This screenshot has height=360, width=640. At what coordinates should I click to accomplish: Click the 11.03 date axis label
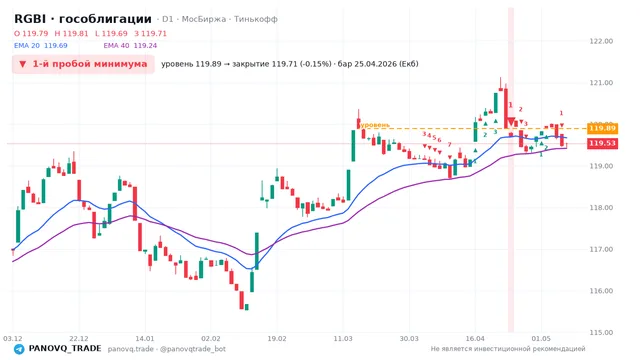[x=343, y=339]
